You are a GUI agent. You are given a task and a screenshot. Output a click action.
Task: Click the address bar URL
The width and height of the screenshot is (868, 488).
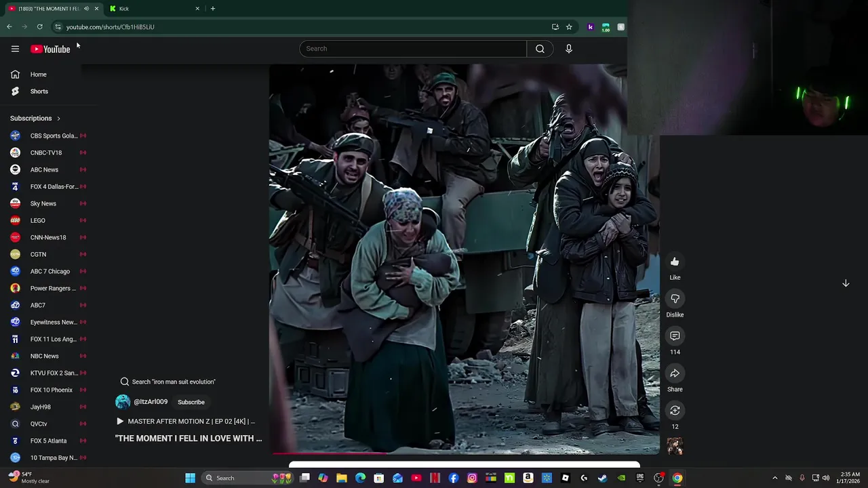click(x=111, y=27)
